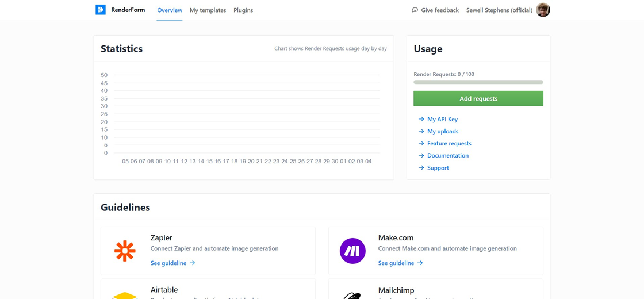Open the My templates tab
Screen dimensions: 644x299
(x=208, y=10)
